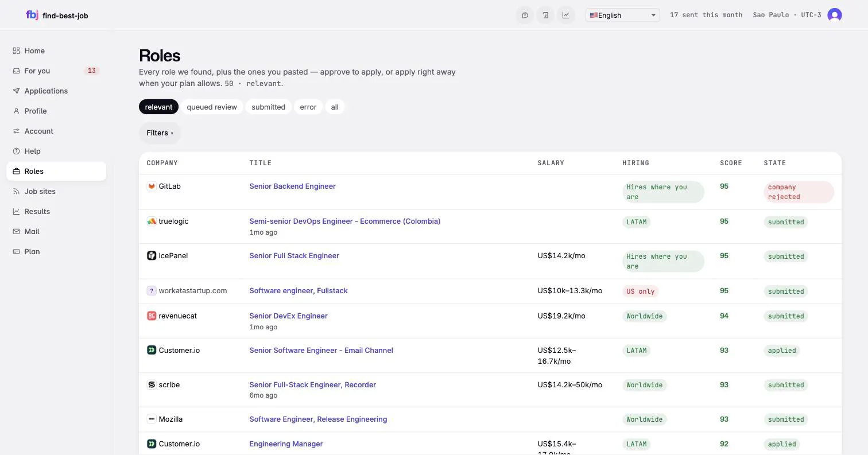Open the document list icon in header

[x=545, y=15]
